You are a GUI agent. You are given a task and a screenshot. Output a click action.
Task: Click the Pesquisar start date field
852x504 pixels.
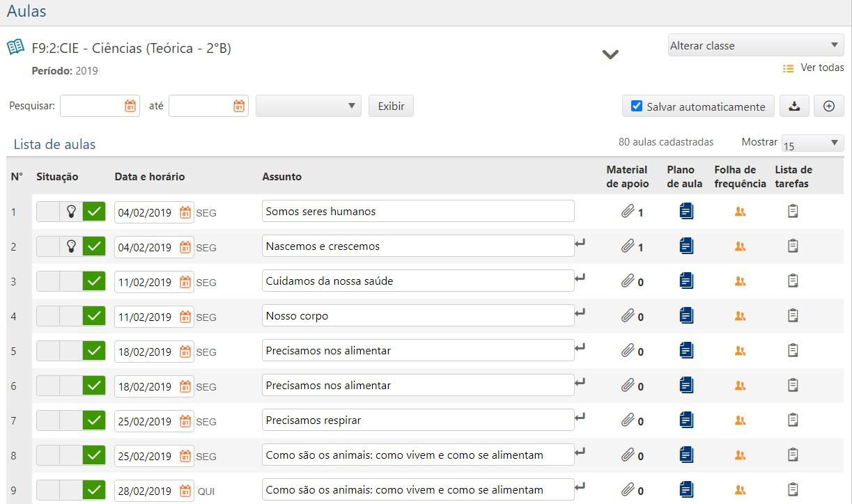coord(100,106)
